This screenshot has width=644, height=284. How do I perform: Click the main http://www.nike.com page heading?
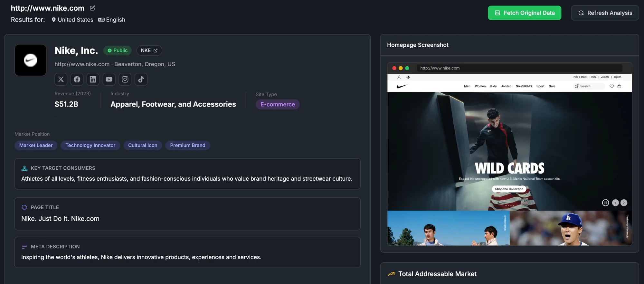(x=48, y=8)
